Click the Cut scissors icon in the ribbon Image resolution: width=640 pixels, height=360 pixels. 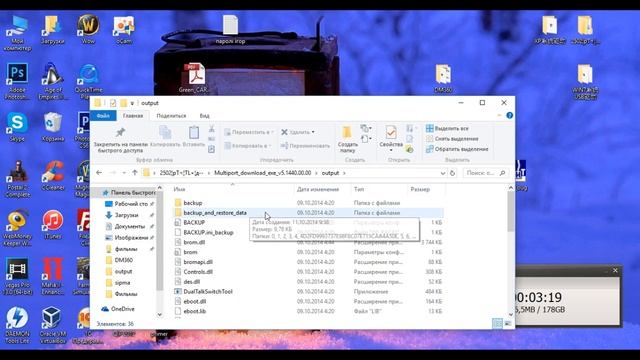click(x=211, y=129)
